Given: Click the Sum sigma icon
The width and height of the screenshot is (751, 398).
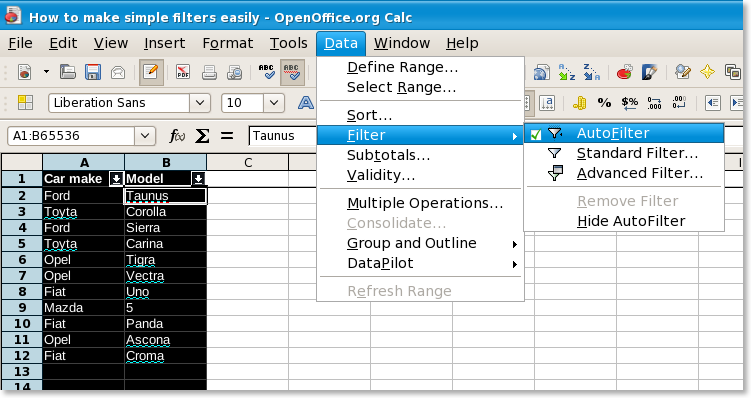Looking at the screenshot, I should 202,136.
